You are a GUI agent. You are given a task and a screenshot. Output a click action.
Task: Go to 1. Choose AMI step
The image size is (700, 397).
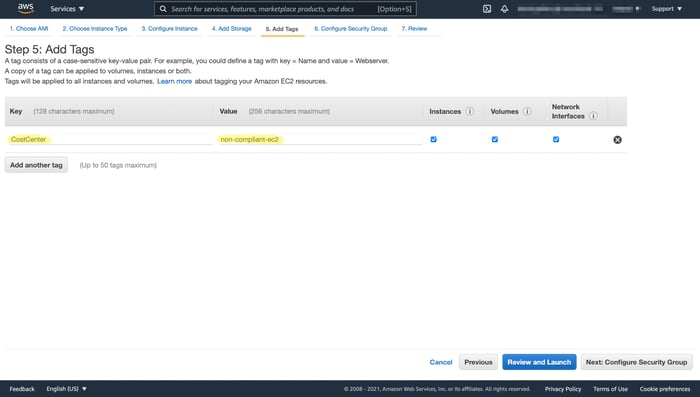[29, 29]
